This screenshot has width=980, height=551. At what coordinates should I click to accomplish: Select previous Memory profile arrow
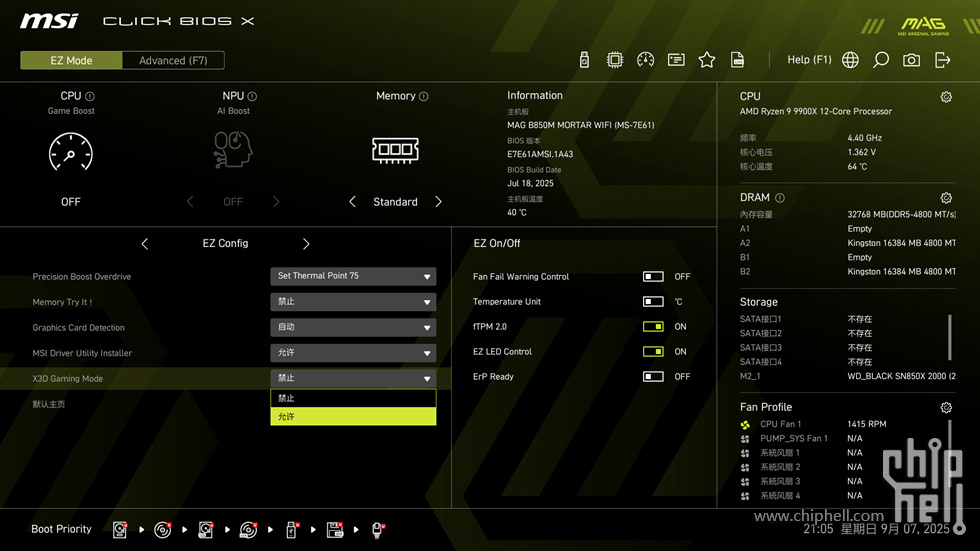click(x=352, y=202)
